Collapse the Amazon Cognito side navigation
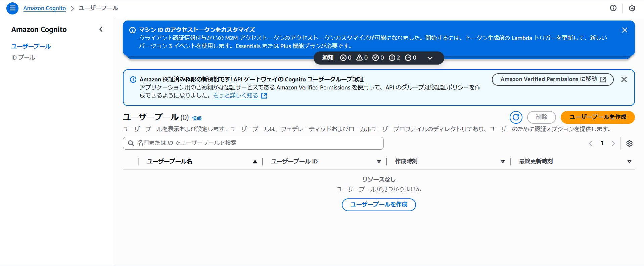Viewport: 644px width, 266px height. pyautogui.click(x=101, y=29)
